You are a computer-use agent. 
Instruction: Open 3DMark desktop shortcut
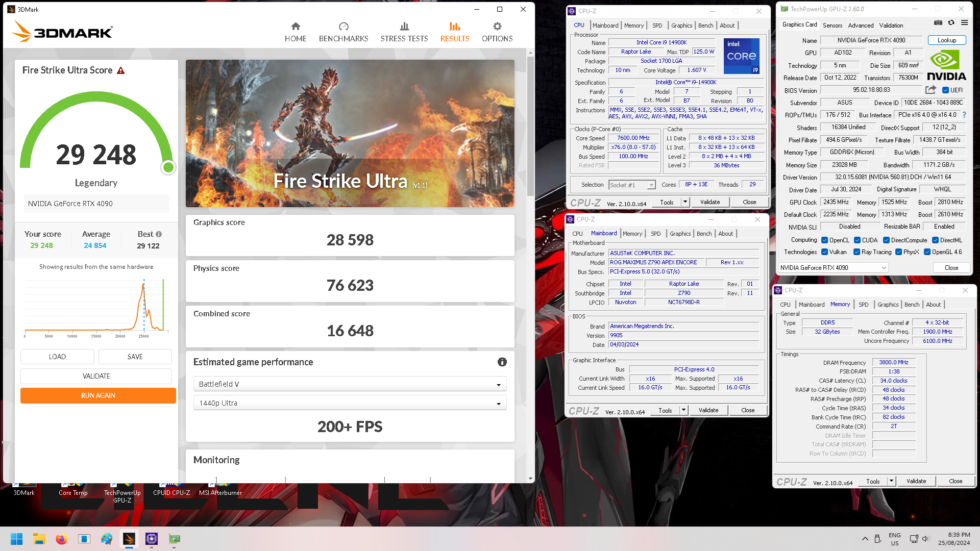(x=24, y=490)
